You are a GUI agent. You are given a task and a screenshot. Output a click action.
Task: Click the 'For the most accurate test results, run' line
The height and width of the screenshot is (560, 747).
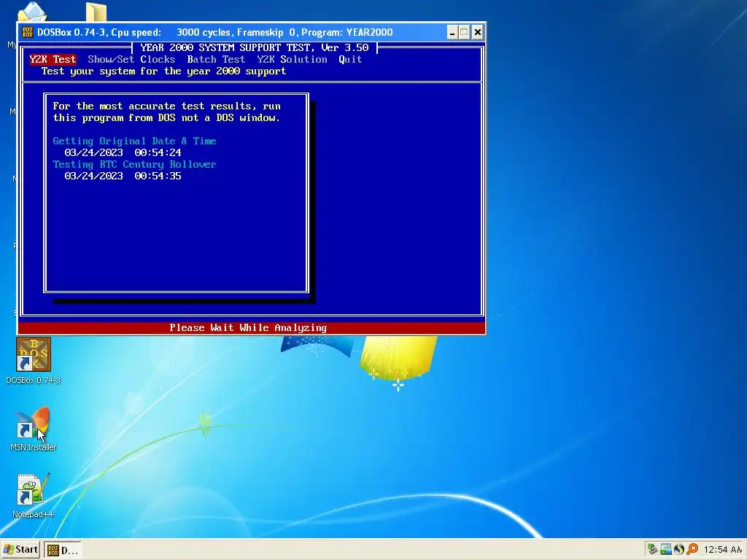(167, 106)
